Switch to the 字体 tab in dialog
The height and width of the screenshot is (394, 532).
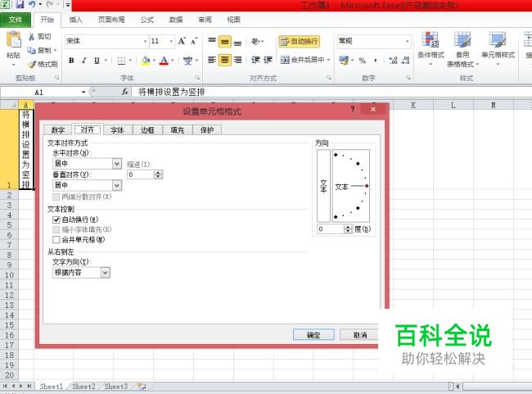coord(117,130)
